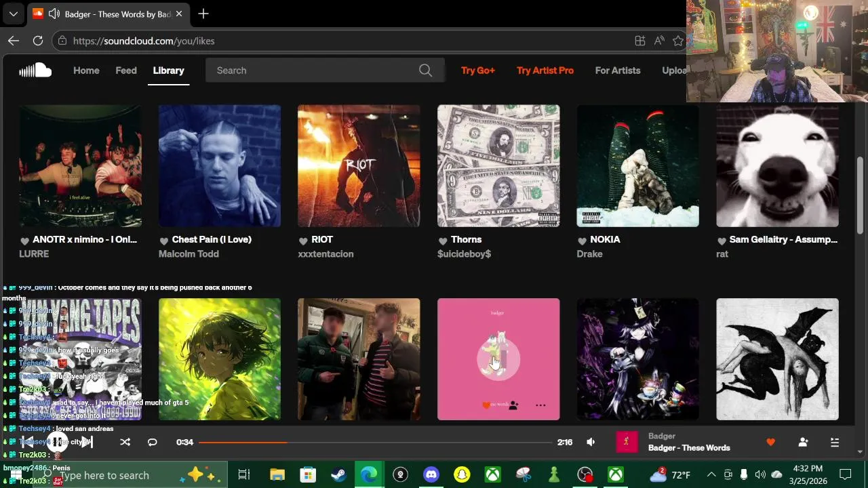Unlike Badger - These Words in player bar
Viewport: 868px width, 488px height.
click(x=770, y=442)
